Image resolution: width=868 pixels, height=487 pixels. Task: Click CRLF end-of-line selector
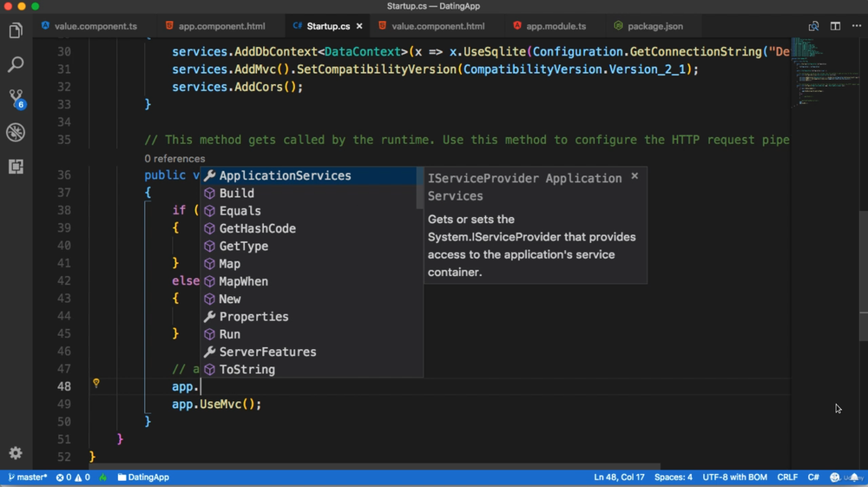pyautogui.click(x=787, y=477)
